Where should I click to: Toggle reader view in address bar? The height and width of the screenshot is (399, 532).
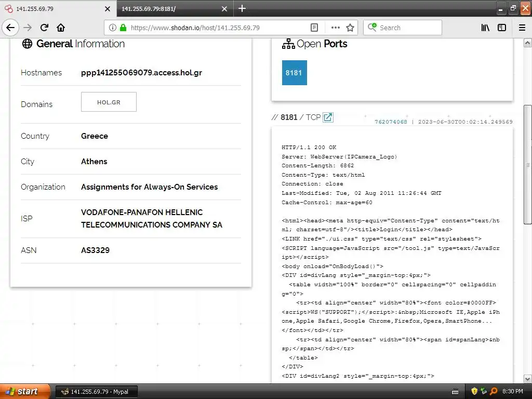314,28
